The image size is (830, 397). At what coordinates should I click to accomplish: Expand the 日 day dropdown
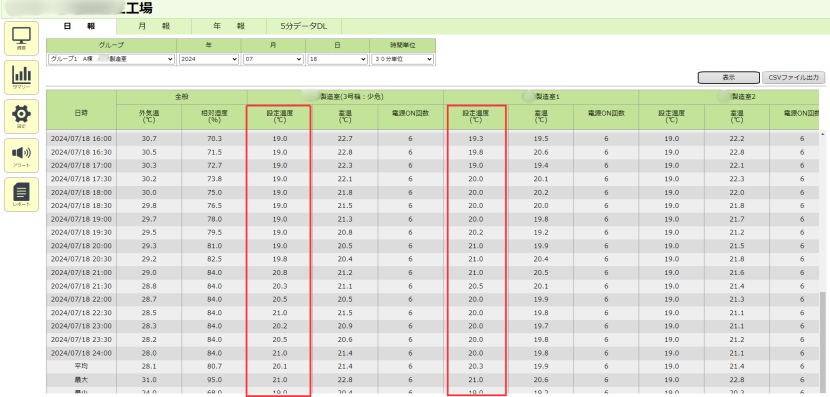tap(337, 59)
